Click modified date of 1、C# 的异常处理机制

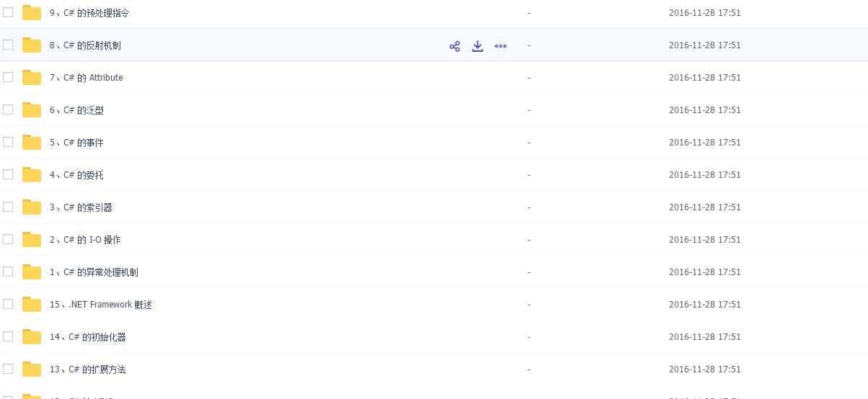(x=704, y=272)
